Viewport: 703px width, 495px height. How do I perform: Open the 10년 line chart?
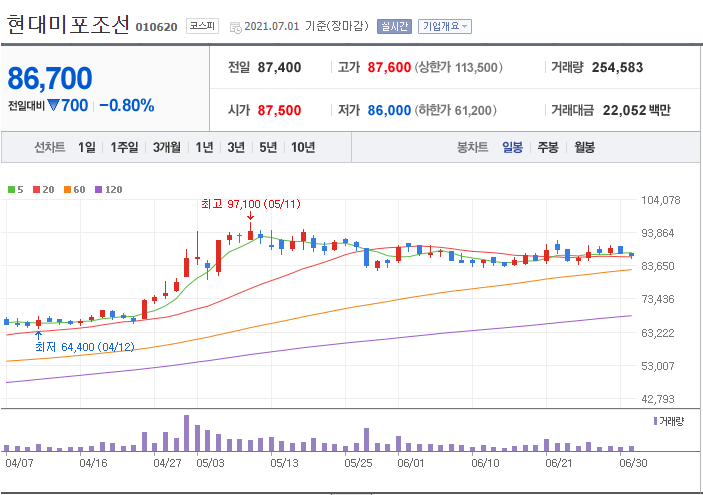(x=303, y=147)
